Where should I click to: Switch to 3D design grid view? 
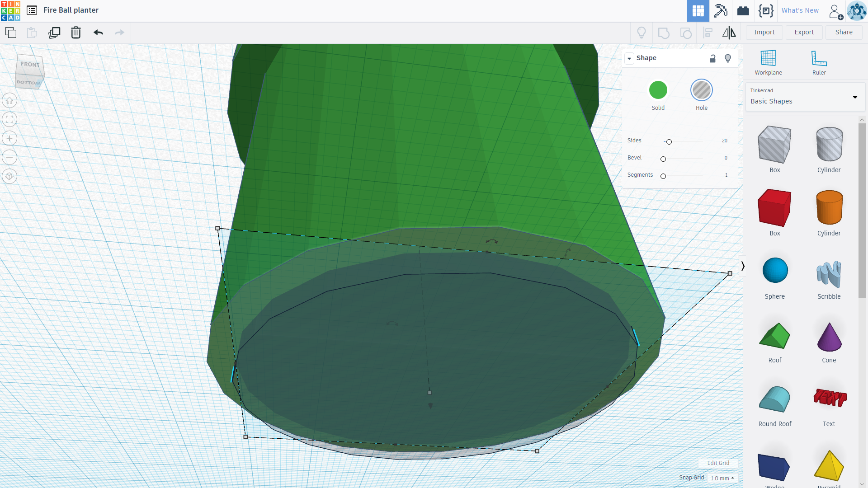tap(698, 11)
